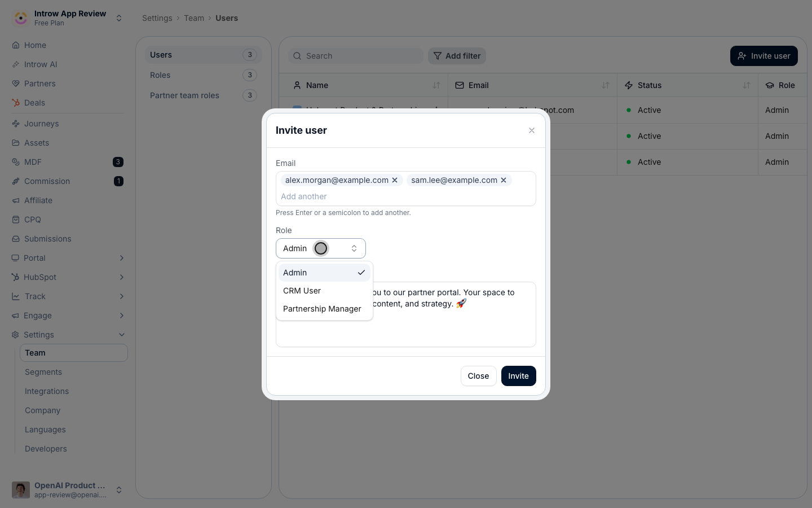Click the Commission icon in sidebar

tap(16, 181)
